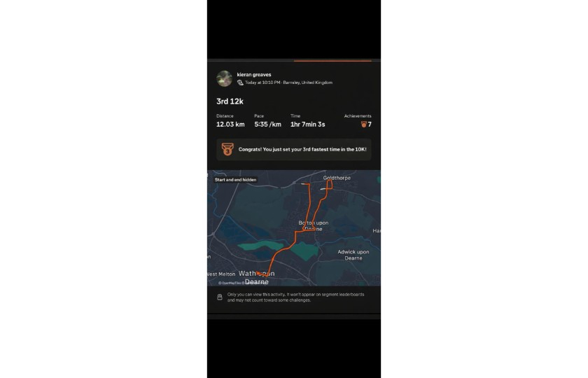
Task: Open the 3rd 12k activity title
Action: click(230, 101)
